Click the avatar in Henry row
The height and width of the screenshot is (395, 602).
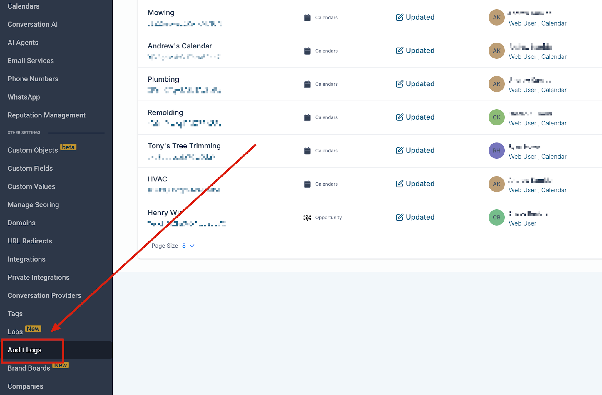496,217
